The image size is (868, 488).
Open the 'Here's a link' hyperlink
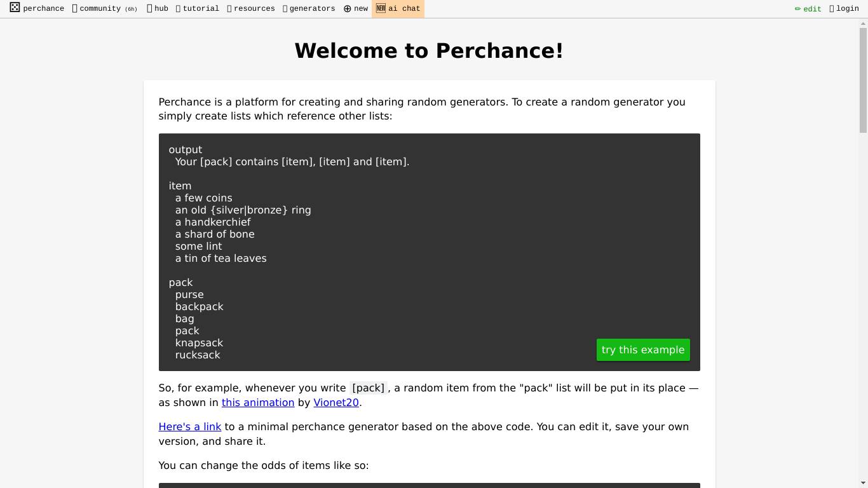pyautogui.click(x=189, y=426)
